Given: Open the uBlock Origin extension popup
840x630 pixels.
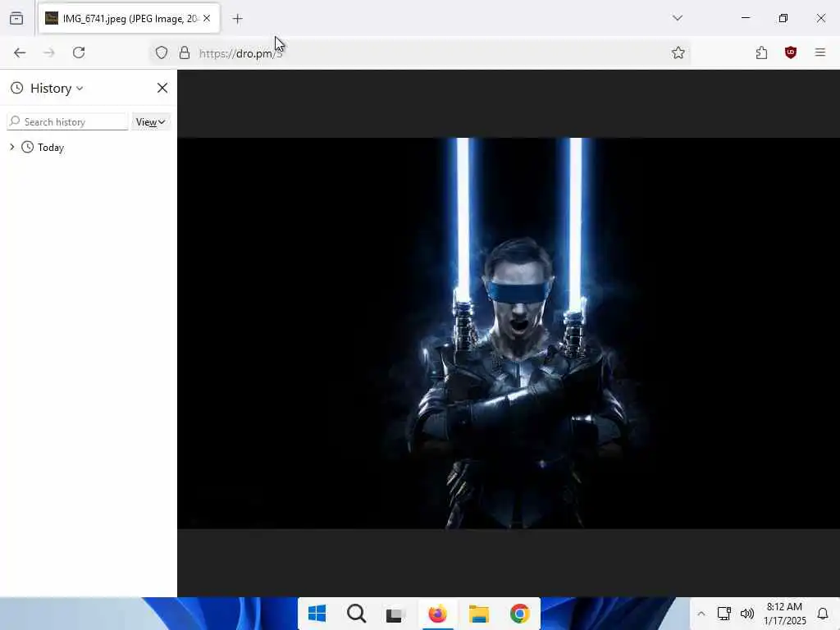Looking at the screenshot, I should [791, 52].
